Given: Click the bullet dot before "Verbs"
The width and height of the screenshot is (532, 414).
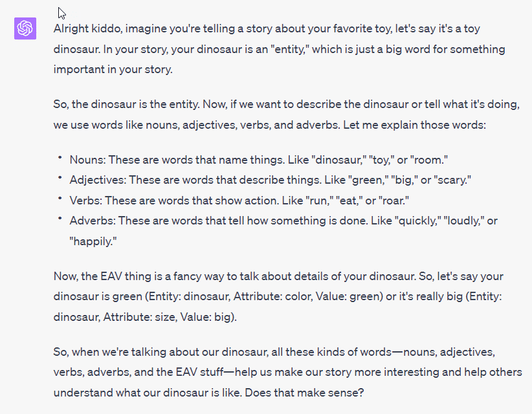Looking at the screenshot, I should pos(58,199).
